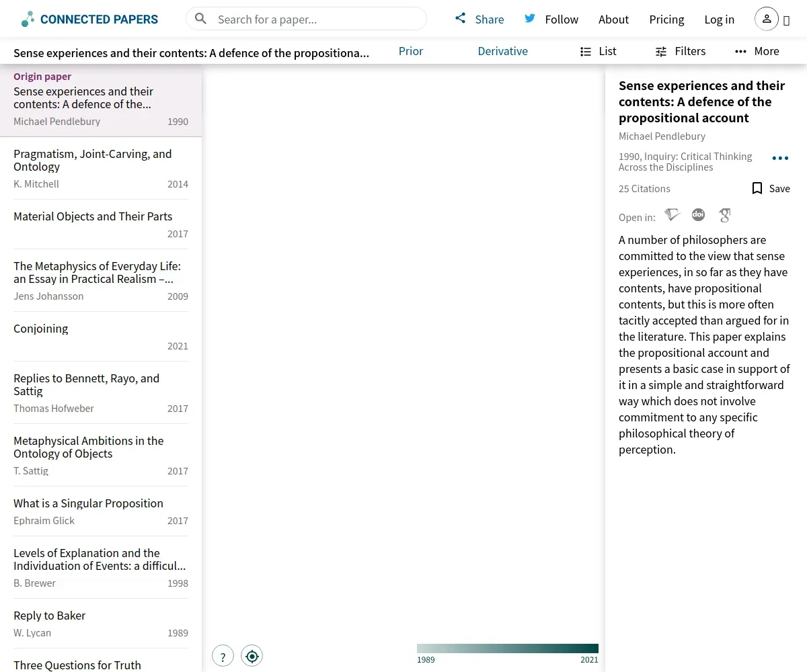Click the Twitter bird Follow icon

(x=530, y=18)
